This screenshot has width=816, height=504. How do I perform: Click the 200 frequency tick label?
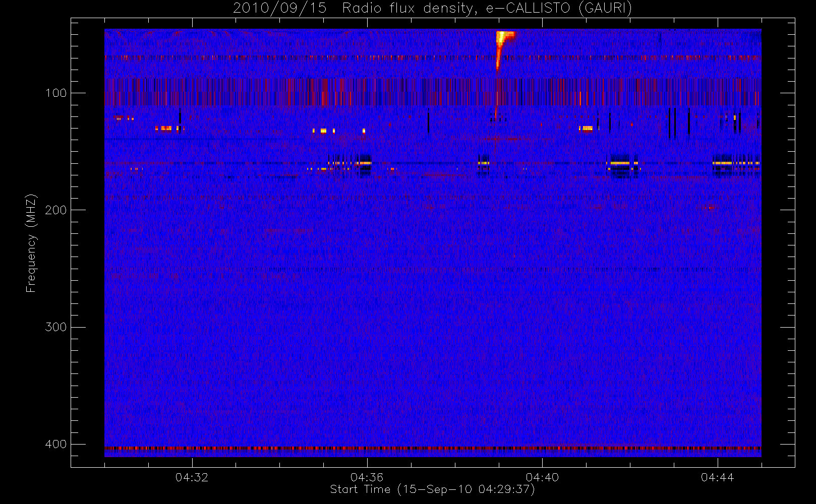pos(55,210)
